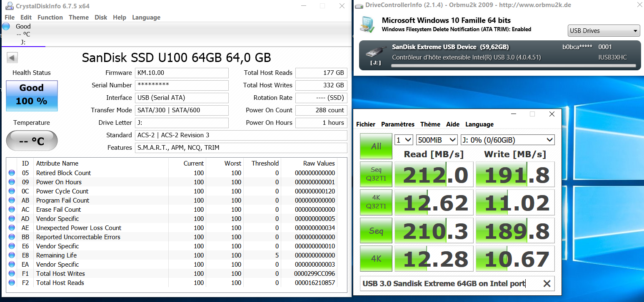Open the Language menu in CrystalDiskMark
Viewport: 644px width, 302px height.
[479, 124]
